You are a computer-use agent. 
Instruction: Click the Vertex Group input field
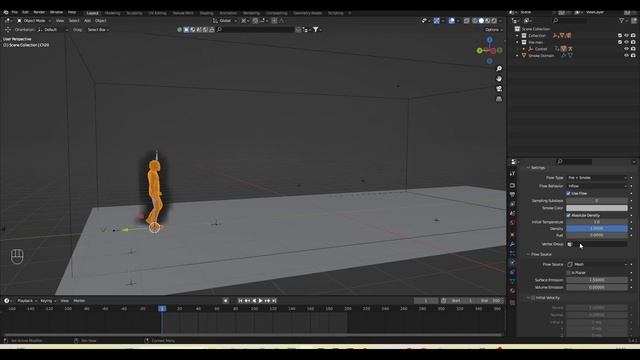point(597,244)
